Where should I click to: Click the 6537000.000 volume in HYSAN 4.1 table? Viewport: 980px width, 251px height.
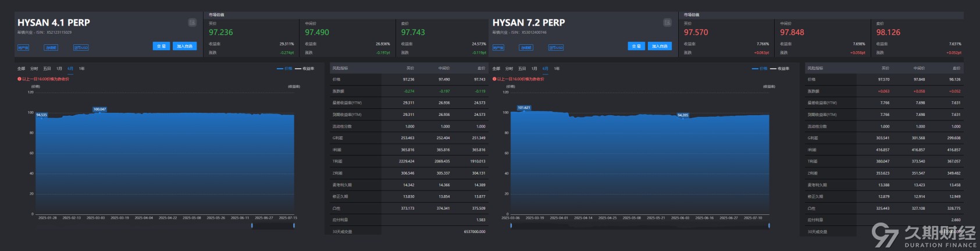click(475, 231)
